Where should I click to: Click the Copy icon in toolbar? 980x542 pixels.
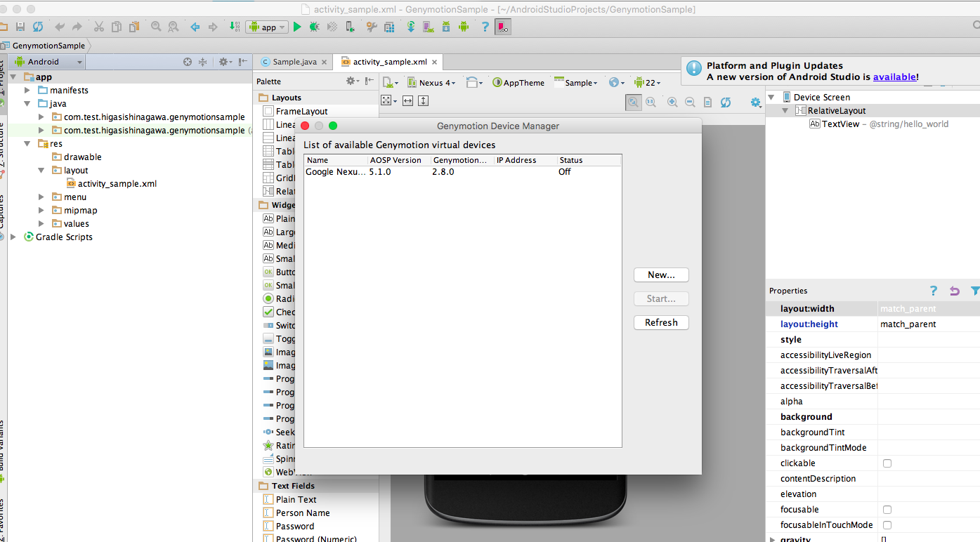116,27
